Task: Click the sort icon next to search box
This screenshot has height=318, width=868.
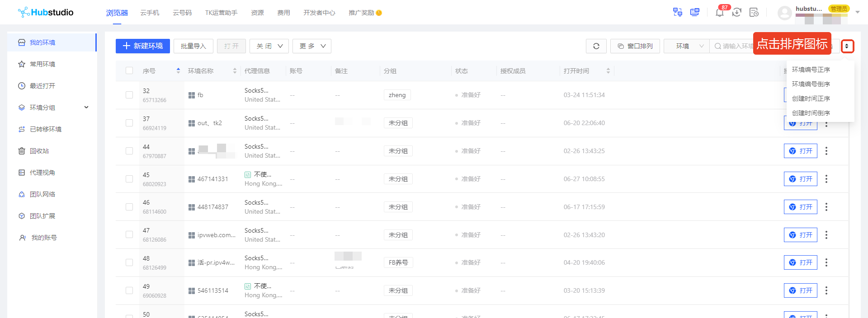Action: point(847,46)
